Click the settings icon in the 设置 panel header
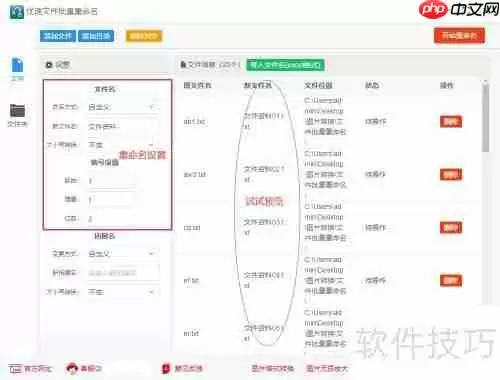 (49, 65)
